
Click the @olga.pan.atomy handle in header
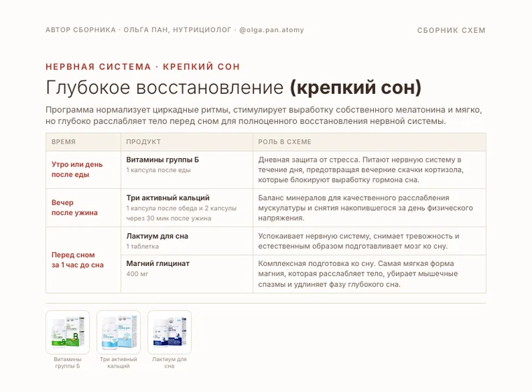pos(272,30)
